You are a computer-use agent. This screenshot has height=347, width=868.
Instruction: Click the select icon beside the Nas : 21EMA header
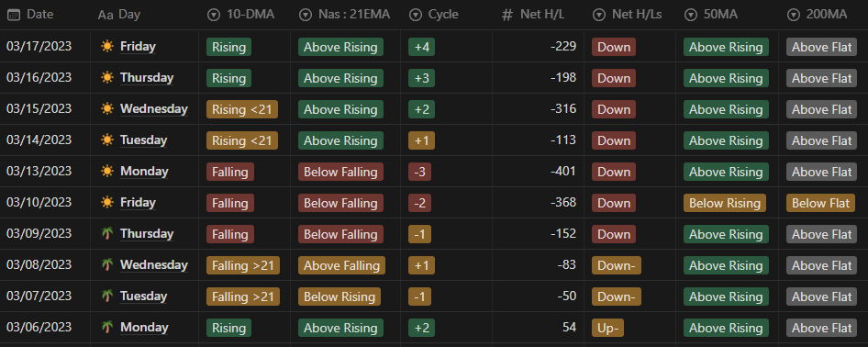305,15
